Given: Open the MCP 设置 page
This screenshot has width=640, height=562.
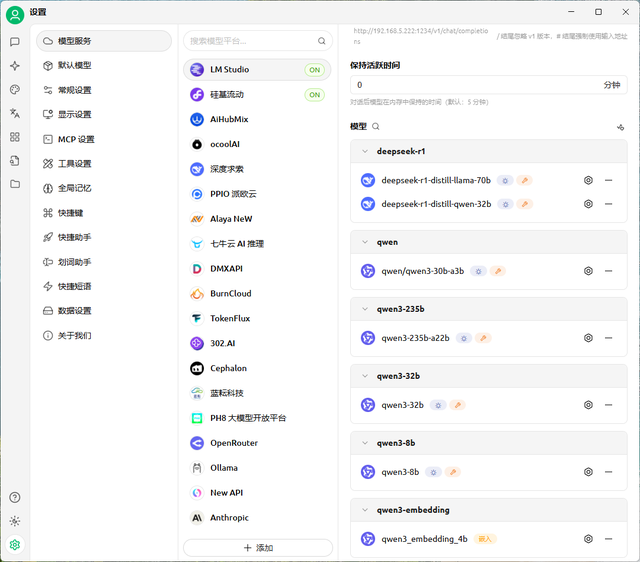Looking at the screenshot, I should [104, 139].
